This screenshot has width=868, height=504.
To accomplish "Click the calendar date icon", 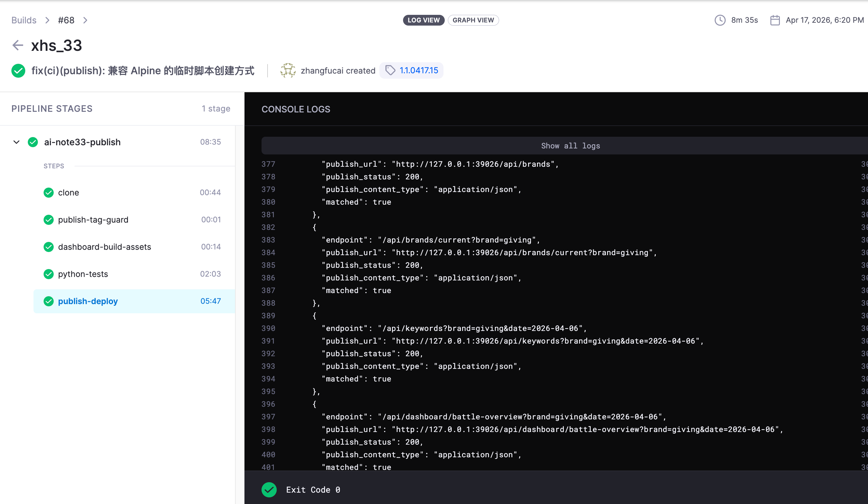I will pyautogui.click(x=775, y=20).
